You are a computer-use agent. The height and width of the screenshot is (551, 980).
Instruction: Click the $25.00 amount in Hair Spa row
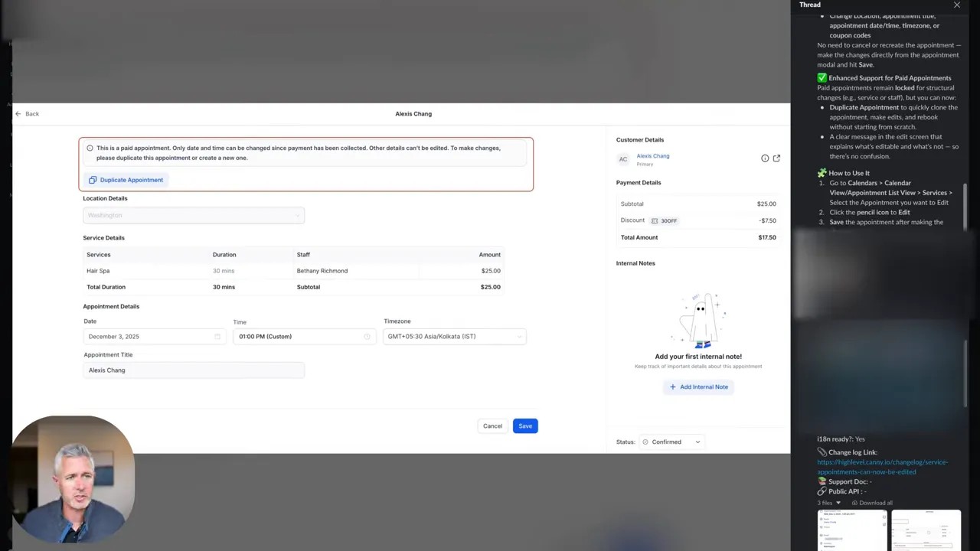coord(491,271)
